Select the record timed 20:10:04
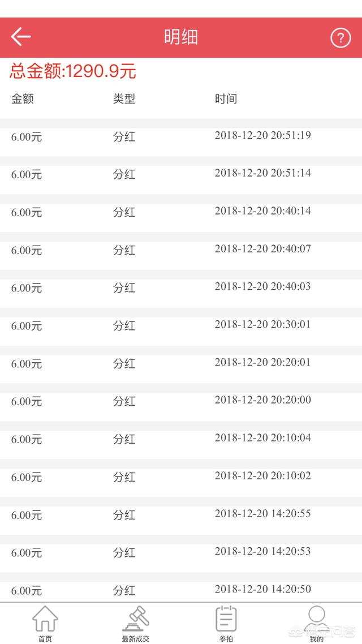 click(x=181, y=440)
